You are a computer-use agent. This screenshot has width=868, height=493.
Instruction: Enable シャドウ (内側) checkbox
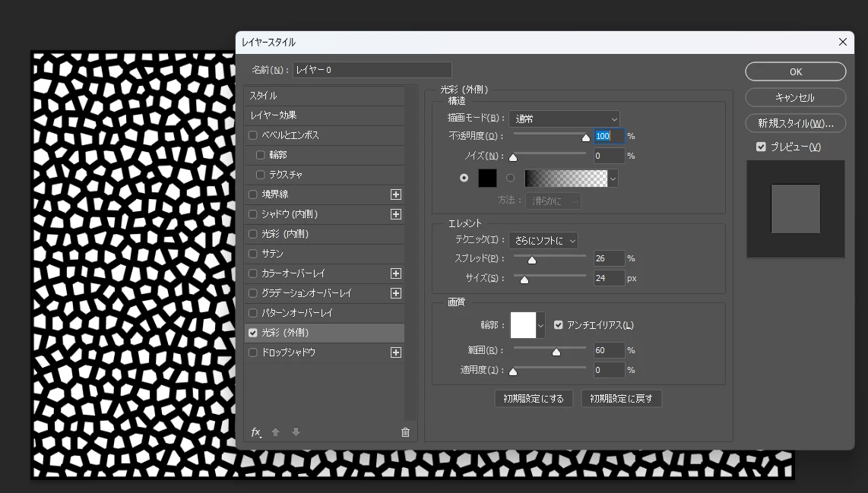pos(253,214)
